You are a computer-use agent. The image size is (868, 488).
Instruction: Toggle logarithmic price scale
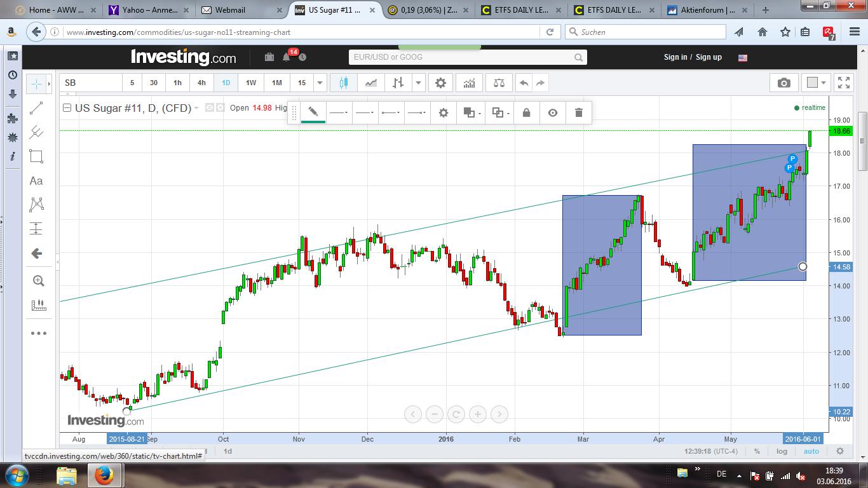coord(782,451)
